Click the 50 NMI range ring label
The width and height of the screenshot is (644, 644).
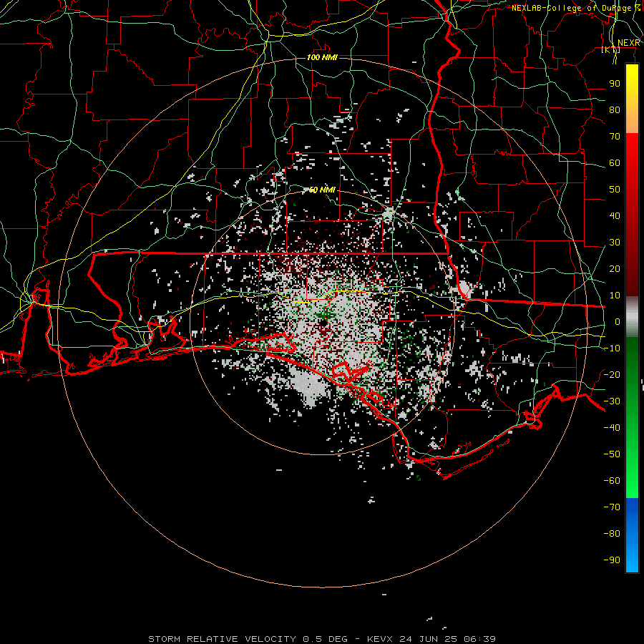(x=322, y=190)
